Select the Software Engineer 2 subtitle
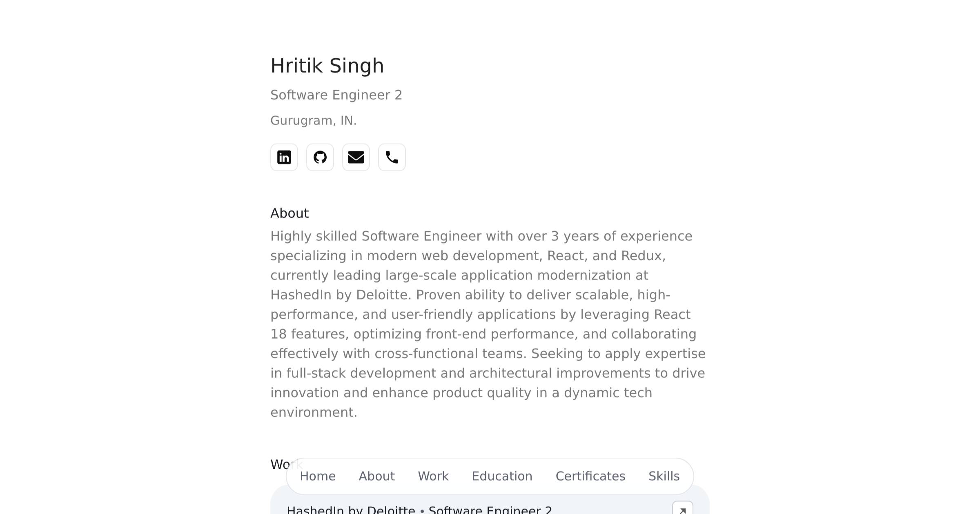Viewport: 980px width, 514px height. [336, 95]
